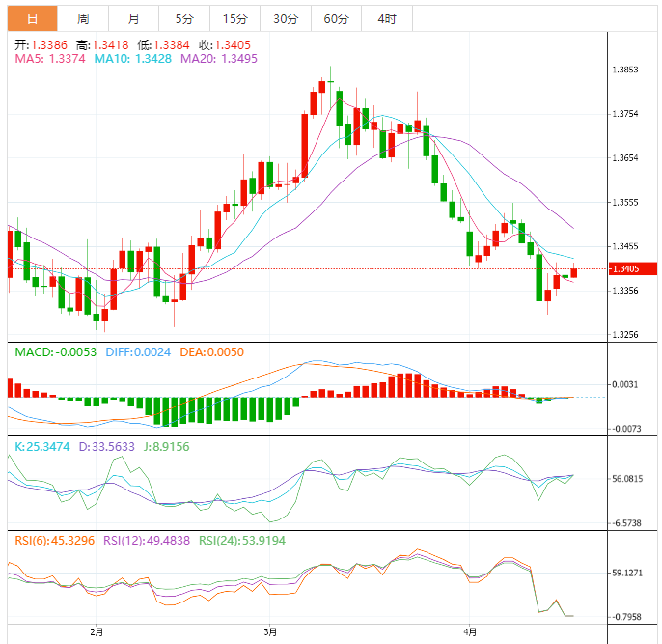Click the K value in KDJ panel

click(42, 447)
